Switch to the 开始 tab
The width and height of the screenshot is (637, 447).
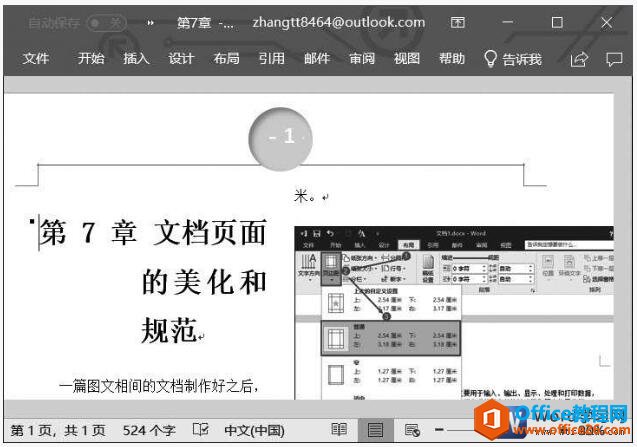[91, 59]
